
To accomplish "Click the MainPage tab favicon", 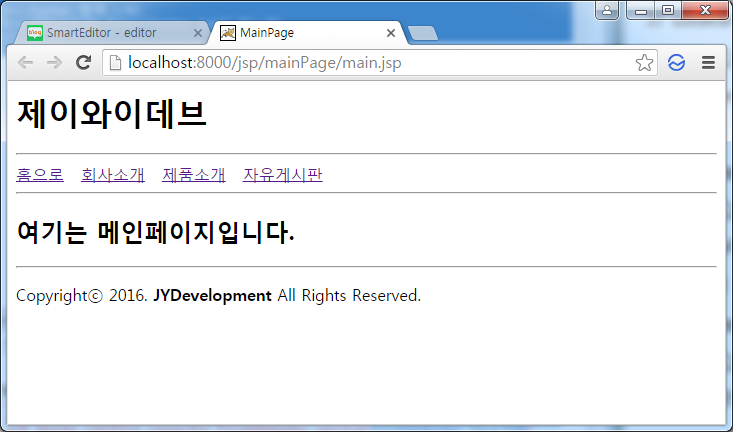I will 228,33.
